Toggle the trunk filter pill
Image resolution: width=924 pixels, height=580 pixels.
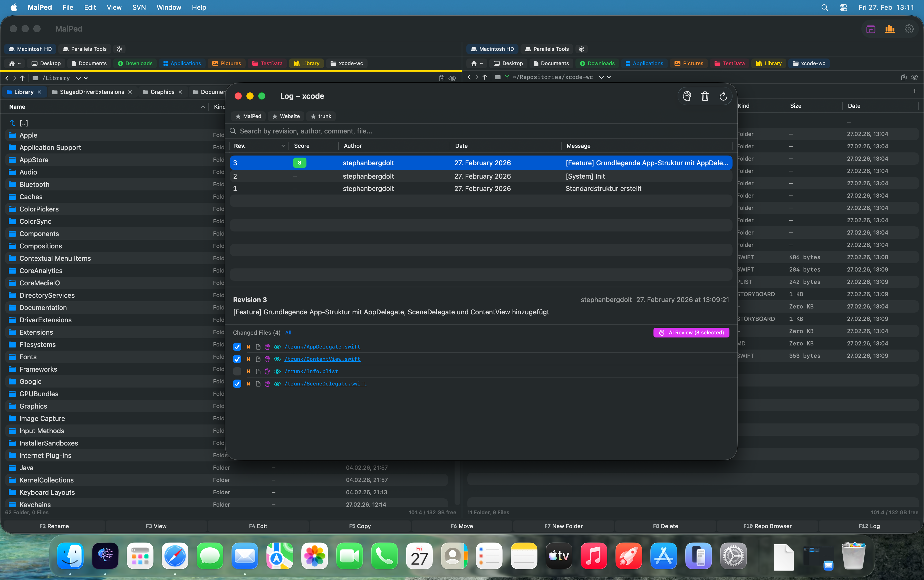point(321,116)
